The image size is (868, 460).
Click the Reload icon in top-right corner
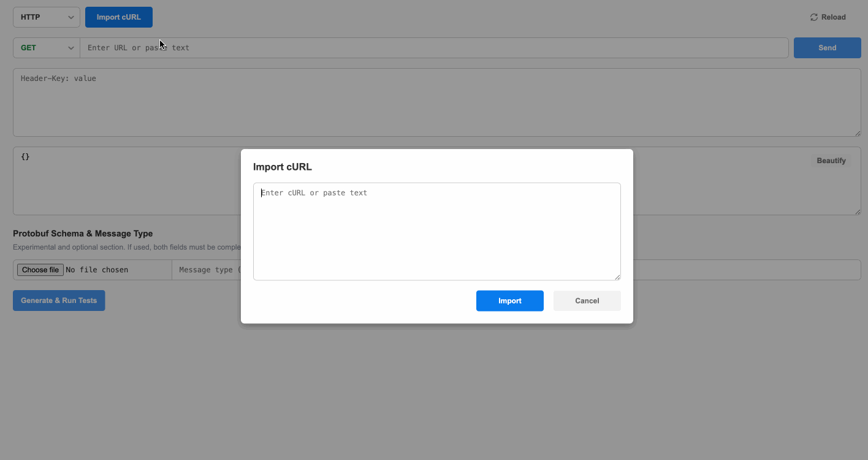point(814,17)
